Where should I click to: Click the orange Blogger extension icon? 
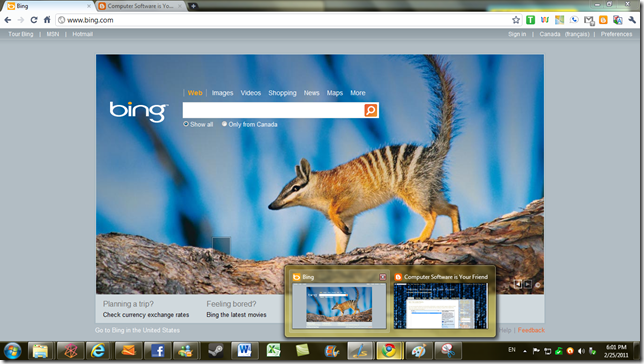click(x=603, y=20)
